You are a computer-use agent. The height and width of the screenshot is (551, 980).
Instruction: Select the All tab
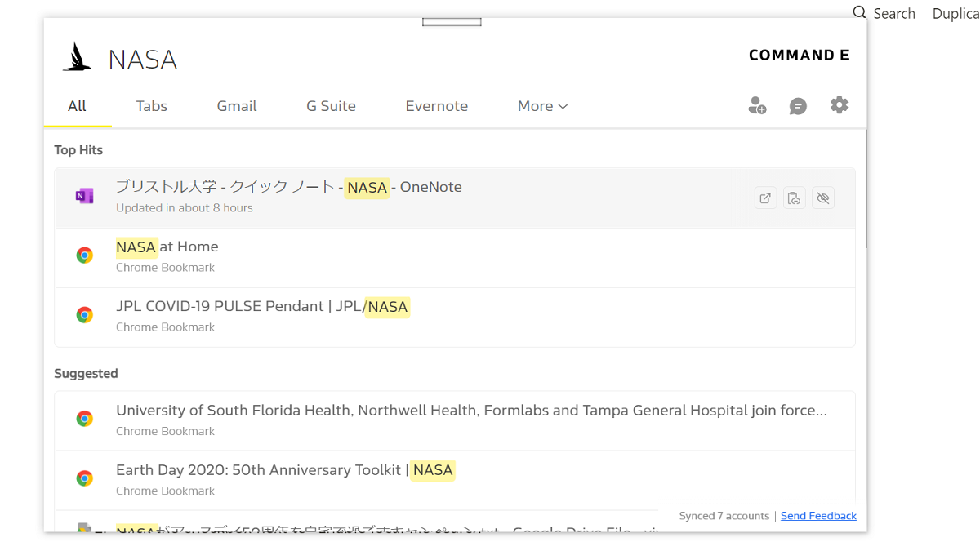coord(78,106)
